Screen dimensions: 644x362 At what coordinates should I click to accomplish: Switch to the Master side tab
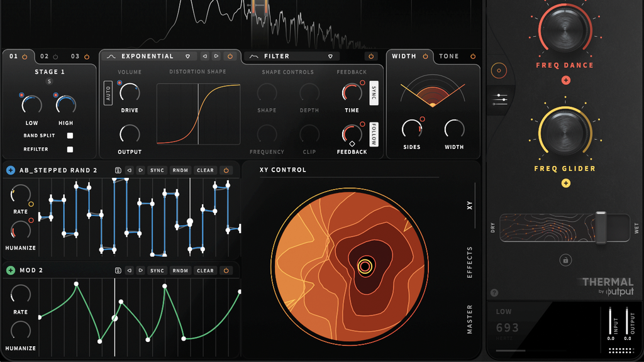tap(469, 319)
